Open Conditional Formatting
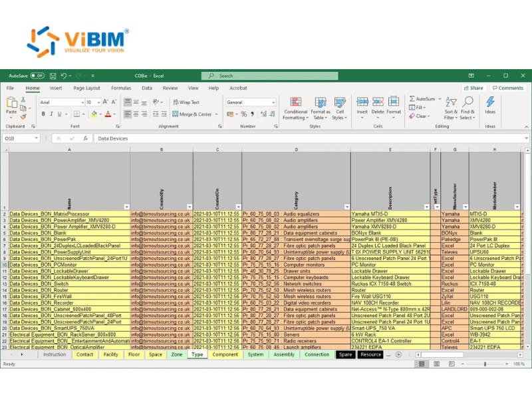532x399 pixels. pyautogui.click(x=295, y=108)
